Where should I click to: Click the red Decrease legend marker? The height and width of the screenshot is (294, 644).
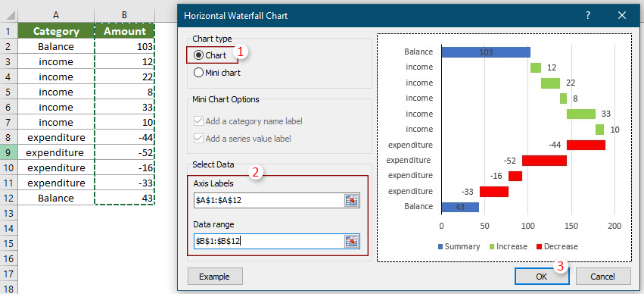pyautogui.click(x=540, y=247)
